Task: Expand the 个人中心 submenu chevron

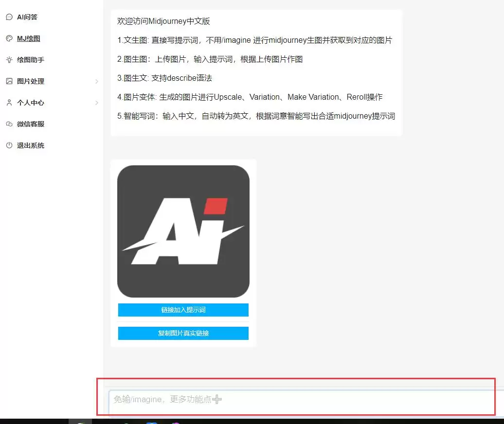Action: (x=97, y=103)
